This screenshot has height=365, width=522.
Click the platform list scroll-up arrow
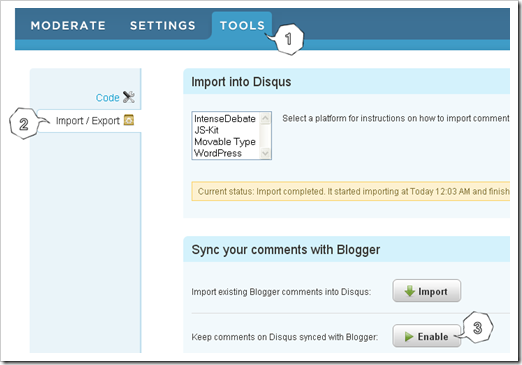[265, 118]
